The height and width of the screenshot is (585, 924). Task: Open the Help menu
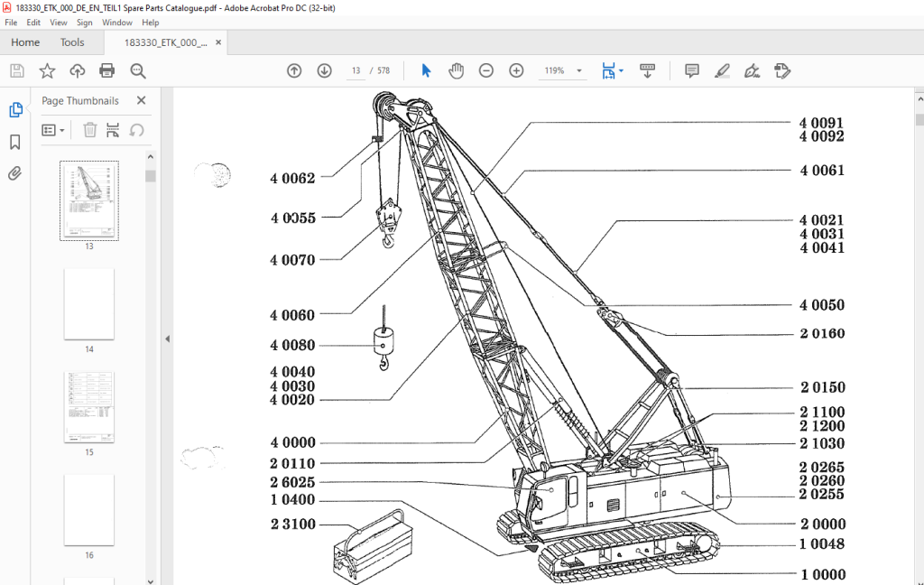(x=151, y=23)
